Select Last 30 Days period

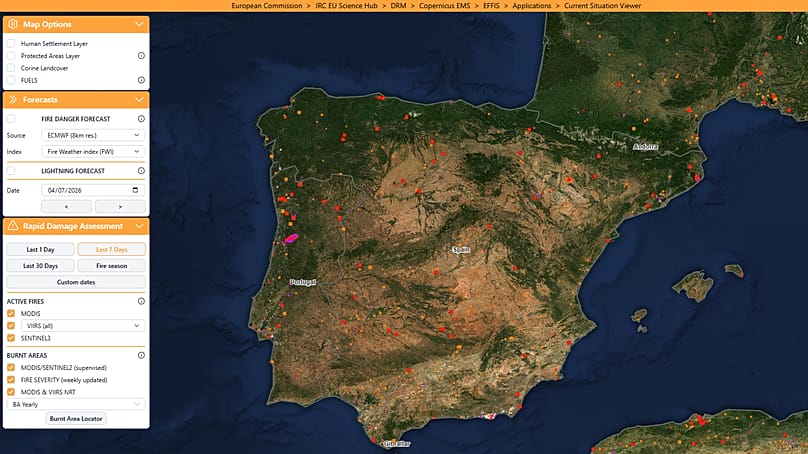tap(40, 266)
